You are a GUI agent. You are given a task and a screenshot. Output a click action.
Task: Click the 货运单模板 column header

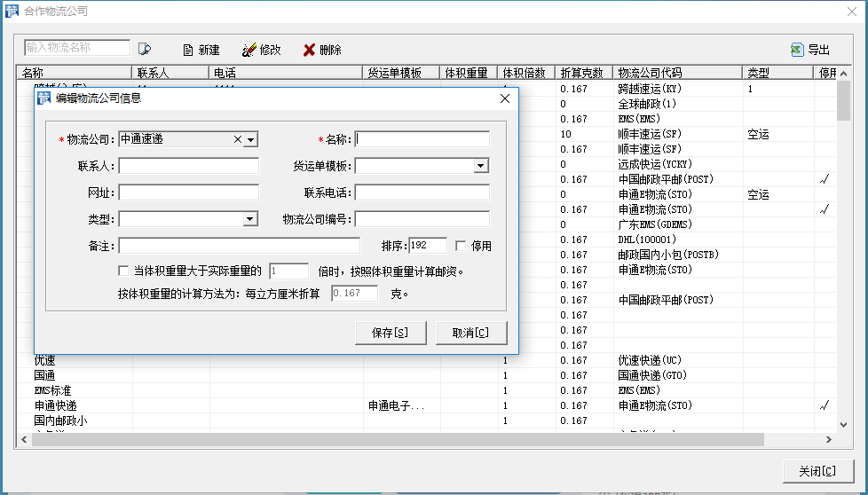401,73
